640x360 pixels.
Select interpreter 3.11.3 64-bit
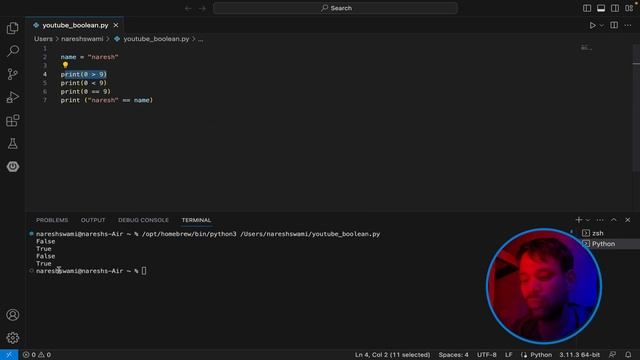coord(580,355)
